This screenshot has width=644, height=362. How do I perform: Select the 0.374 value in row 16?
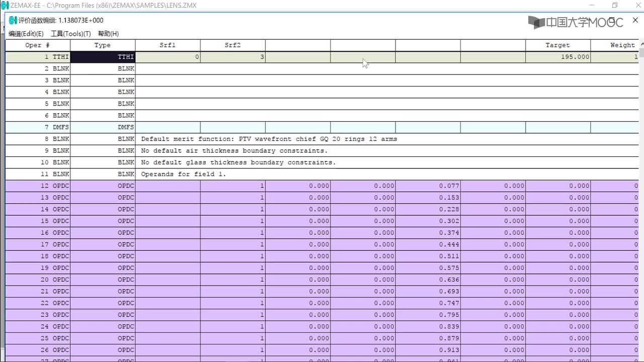click(428, 233)
